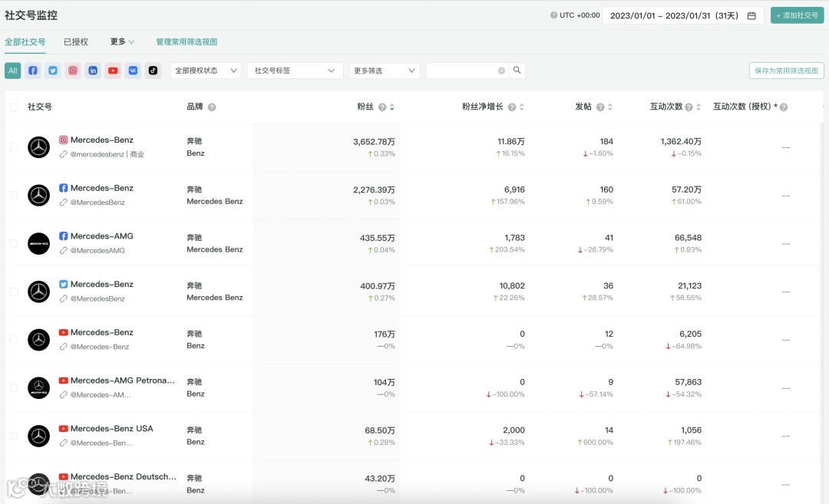
Task: Open link icon next to @mercedesbenz
Action: coord(64,154)
